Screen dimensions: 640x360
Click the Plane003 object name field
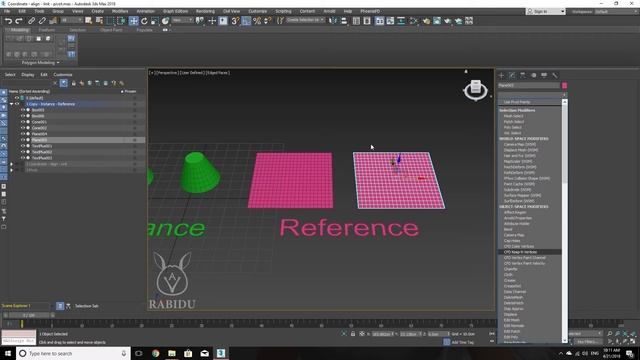[x=529, y=85]
